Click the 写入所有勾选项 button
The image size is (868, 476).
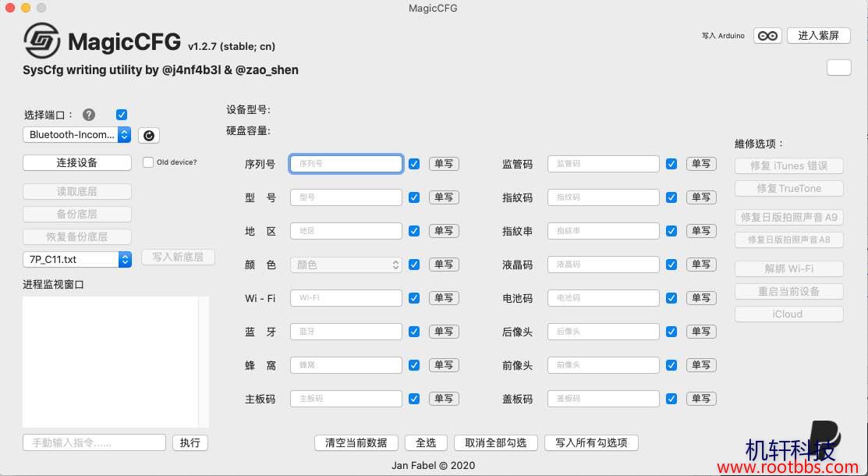click(591, 442)
